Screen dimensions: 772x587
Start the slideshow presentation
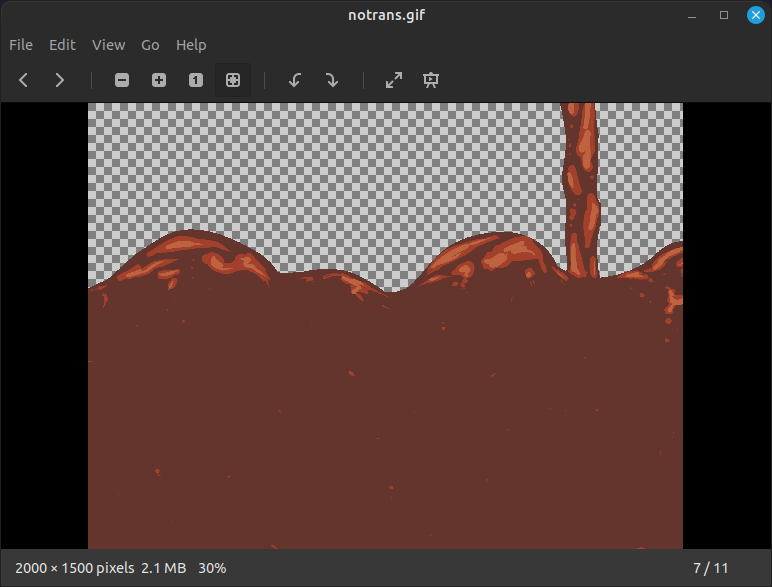(431, 80)
